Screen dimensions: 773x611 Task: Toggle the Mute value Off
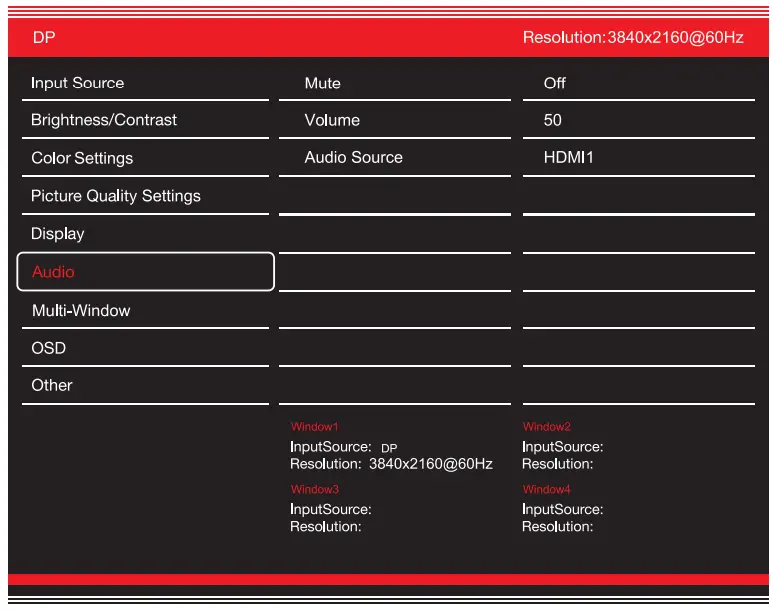pyautogui.click(x=638, y=83)
